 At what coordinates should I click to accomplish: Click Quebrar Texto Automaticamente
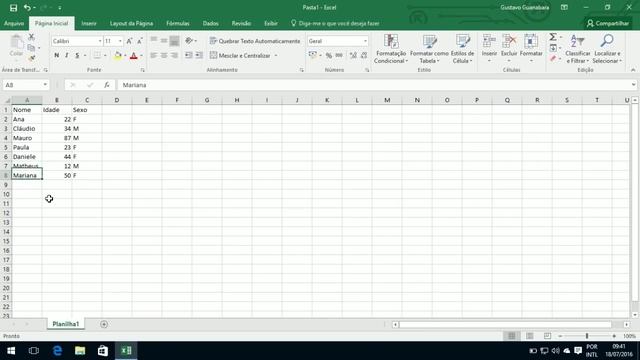[255, 41]
